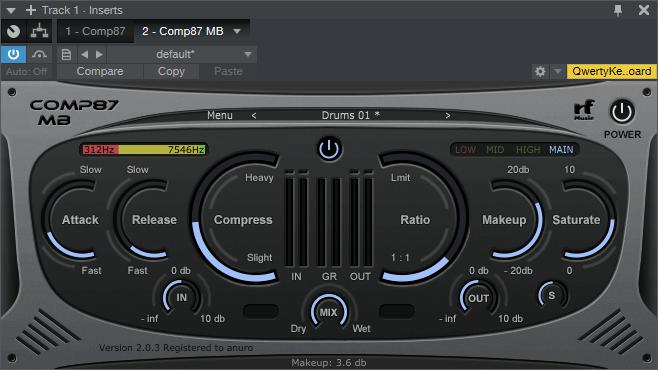Select the 2 - Comp87 MB insert tab
Screen dimensions: 658x370
[x=183, y=31]
